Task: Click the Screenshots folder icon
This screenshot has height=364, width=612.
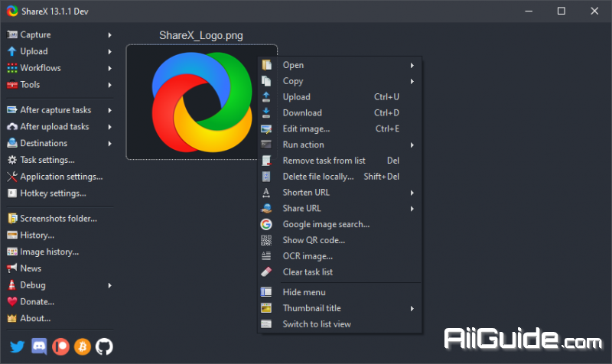Action: coord(12,219)
